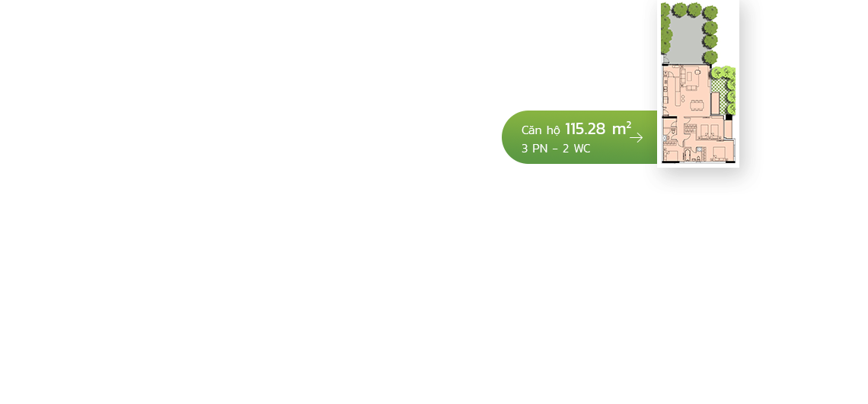The image size is (868, 404).
Task: Select the dining table with chairs
Action: (x=697, y=105)
